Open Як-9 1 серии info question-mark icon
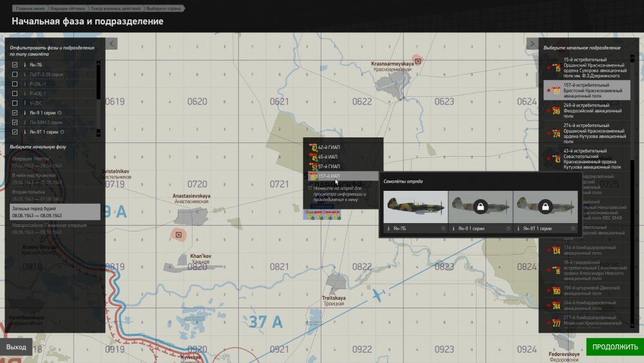Screen dimensions: 644x363 click(508, 229)
